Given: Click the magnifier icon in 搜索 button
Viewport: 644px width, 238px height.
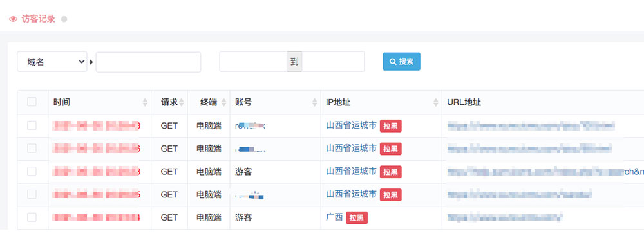Looking at the screenshot, I should pos(393,62).
